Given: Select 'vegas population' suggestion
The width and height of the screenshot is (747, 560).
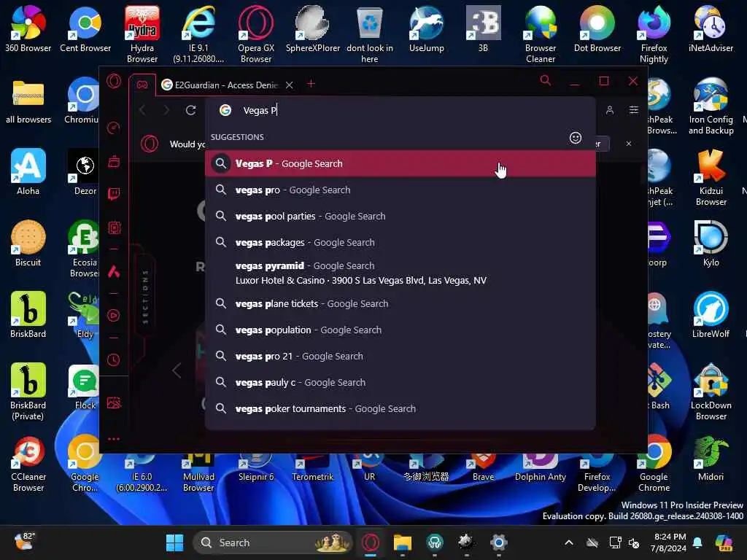Looking at the screenshot, I should point(400,330).
